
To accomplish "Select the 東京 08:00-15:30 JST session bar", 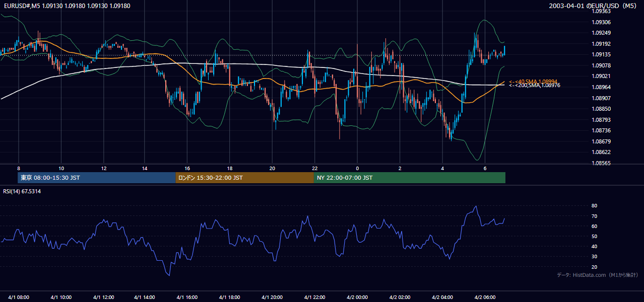I will 97,178.
